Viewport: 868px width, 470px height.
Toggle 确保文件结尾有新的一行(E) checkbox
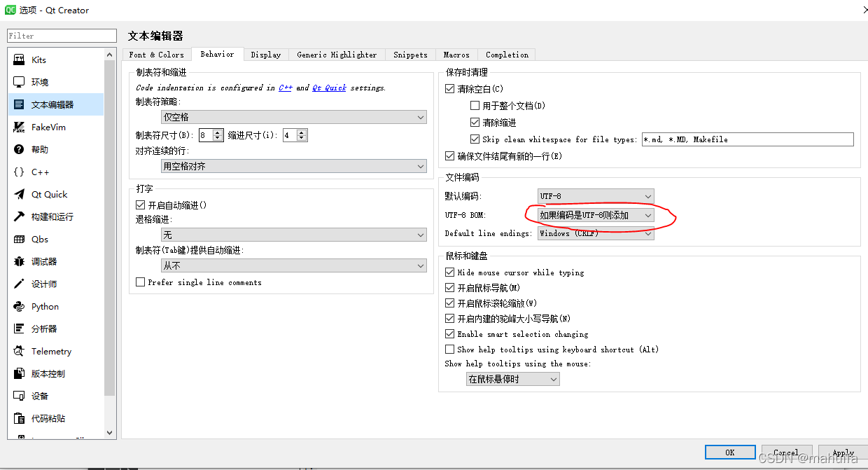click(450, 156)
